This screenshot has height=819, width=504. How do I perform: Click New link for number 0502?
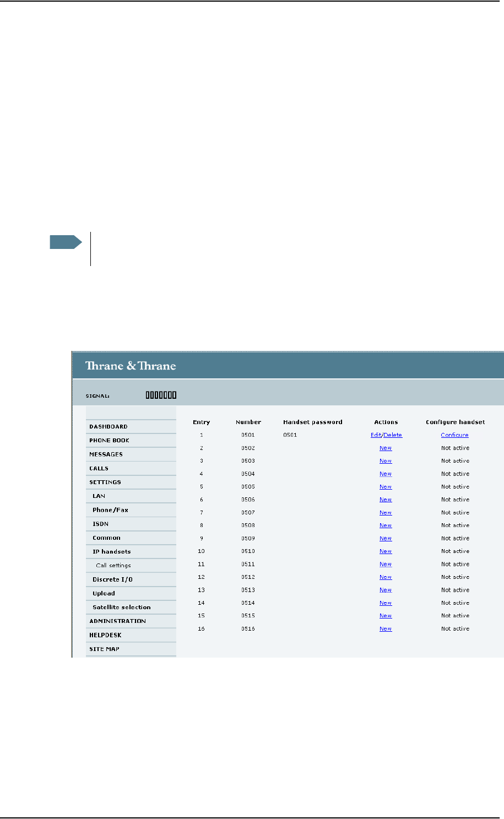click(x=386, y=448)
